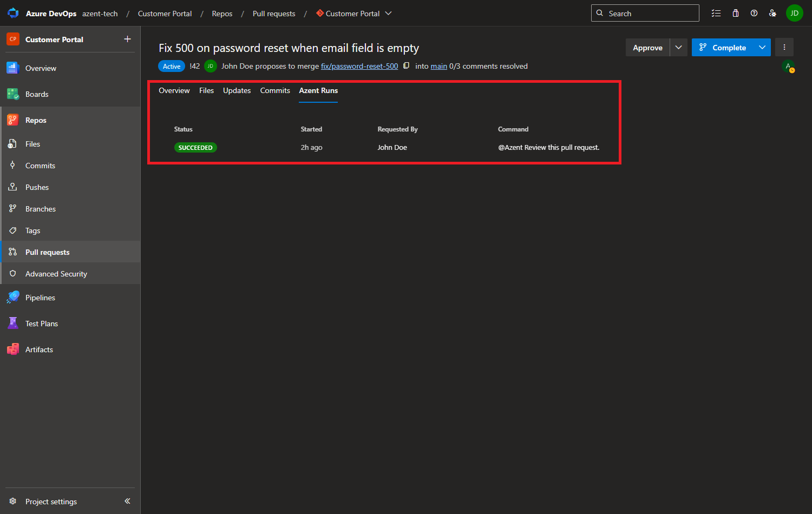
Task: Click the Active status pill
Action: click(172, 66)
